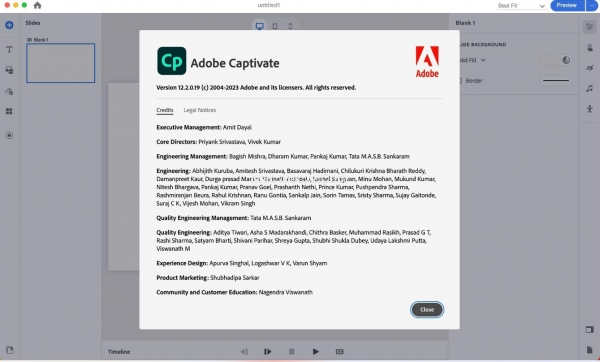Screen dimensions: 600x362
Task: Switch to mobile device view
Action: (290, 26)
